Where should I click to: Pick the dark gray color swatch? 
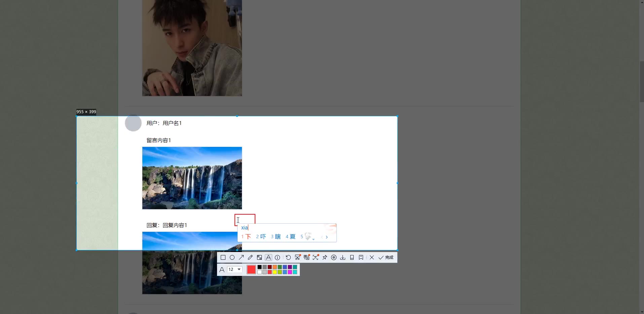click(x=265, y=267)
